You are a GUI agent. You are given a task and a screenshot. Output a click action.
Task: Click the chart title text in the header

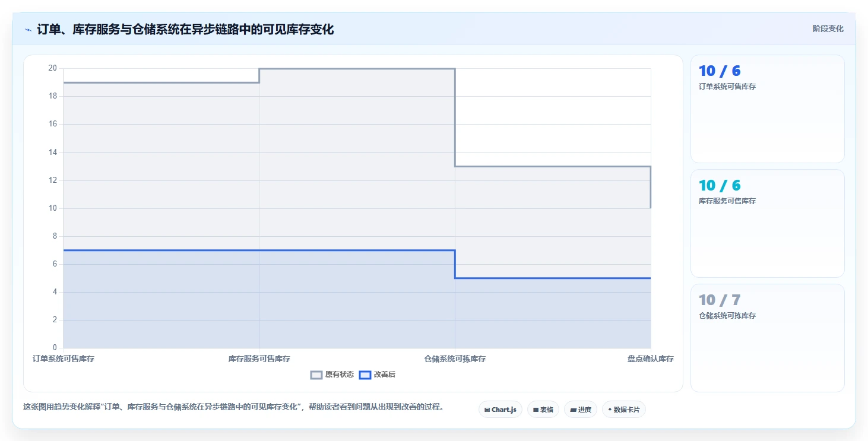(185, 30)
